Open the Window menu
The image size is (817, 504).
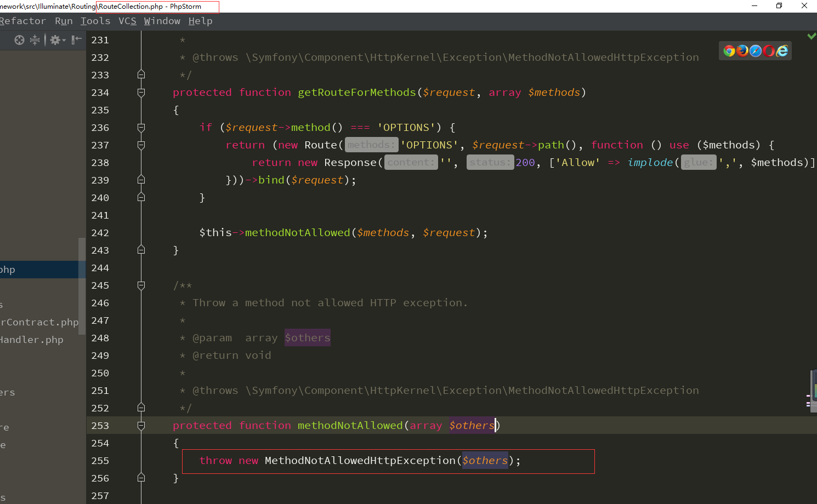tap(162, 21)
